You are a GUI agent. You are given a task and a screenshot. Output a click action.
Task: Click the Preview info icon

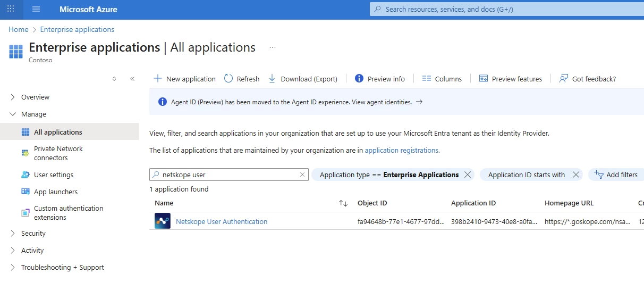coord(359,79)
